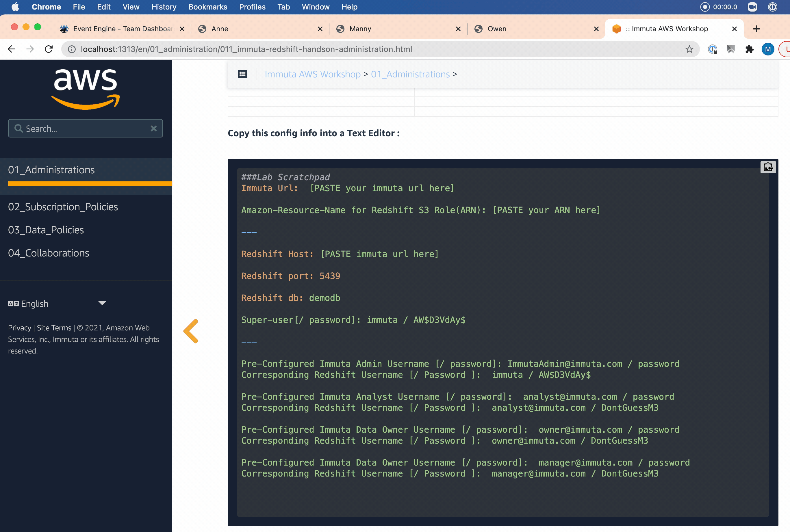790x532 pixels.
Task: Close the Owen tab
Action: click(596, 29)
